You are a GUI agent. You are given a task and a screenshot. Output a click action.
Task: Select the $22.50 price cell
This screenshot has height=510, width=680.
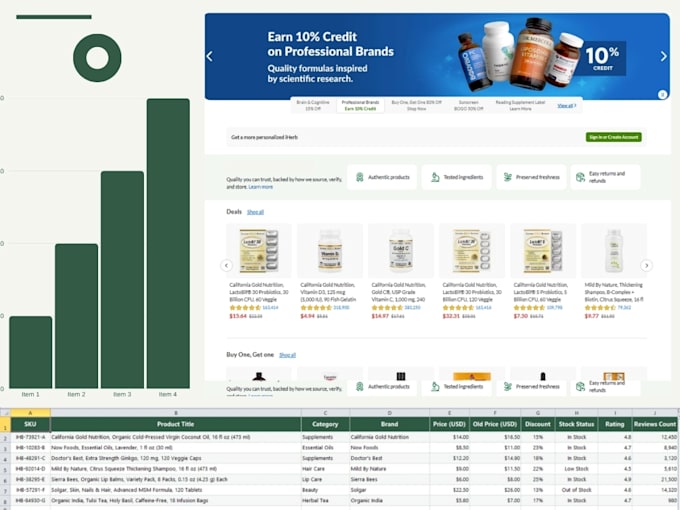pos(449,490)
